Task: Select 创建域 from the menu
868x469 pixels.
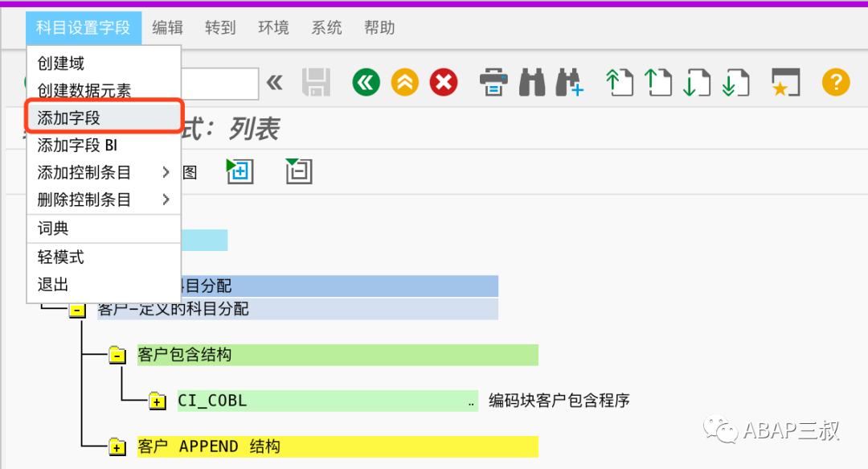Action: click(104, 64)
